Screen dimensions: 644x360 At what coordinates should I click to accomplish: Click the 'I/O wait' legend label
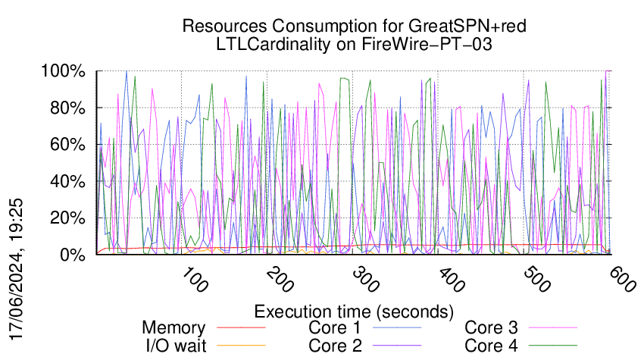(176, 346)
